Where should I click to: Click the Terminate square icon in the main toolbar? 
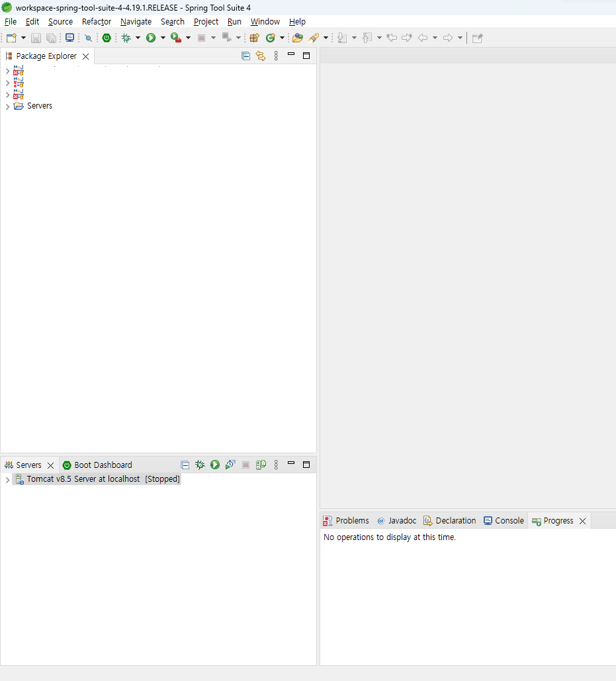[x=201, y=38]
